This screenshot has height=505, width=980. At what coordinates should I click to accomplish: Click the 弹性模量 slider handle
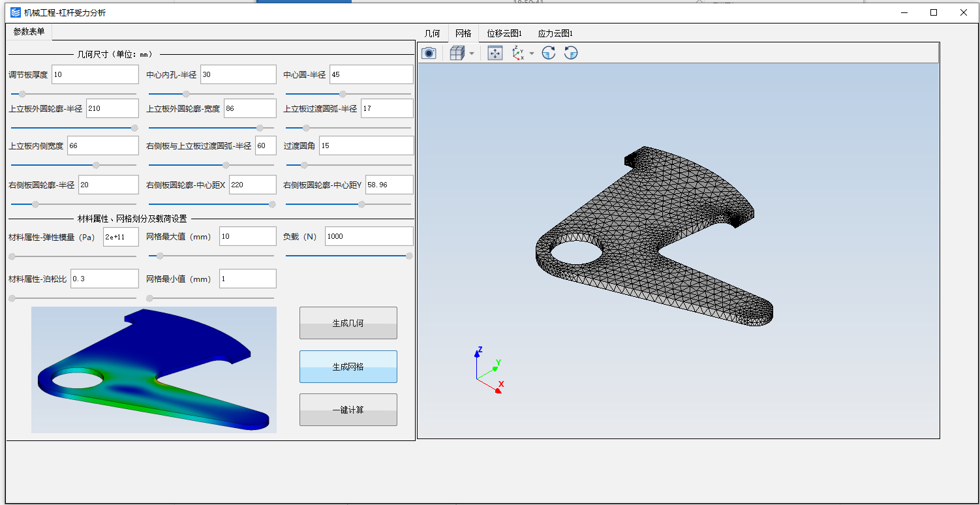pyautogui.click(x=12, y=256)
